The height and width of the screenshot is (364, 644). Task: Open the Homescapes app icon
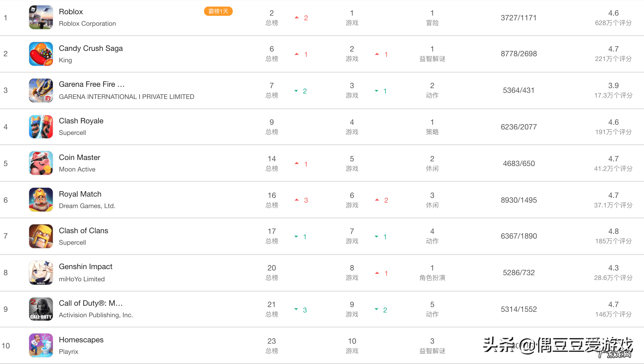click(41, 345)
